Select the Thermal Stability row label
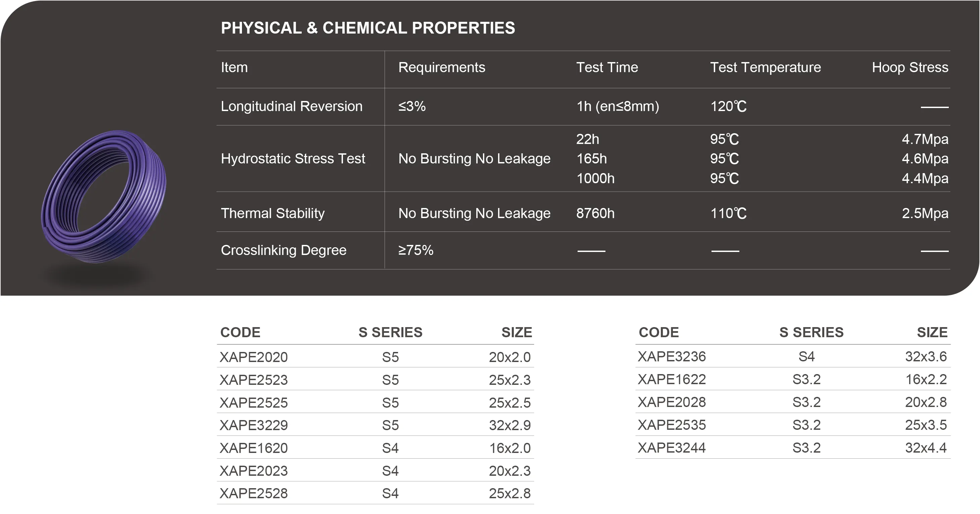The width and height of the screenshot is (980, 514). pyautogui.click(x=273, y=213)
